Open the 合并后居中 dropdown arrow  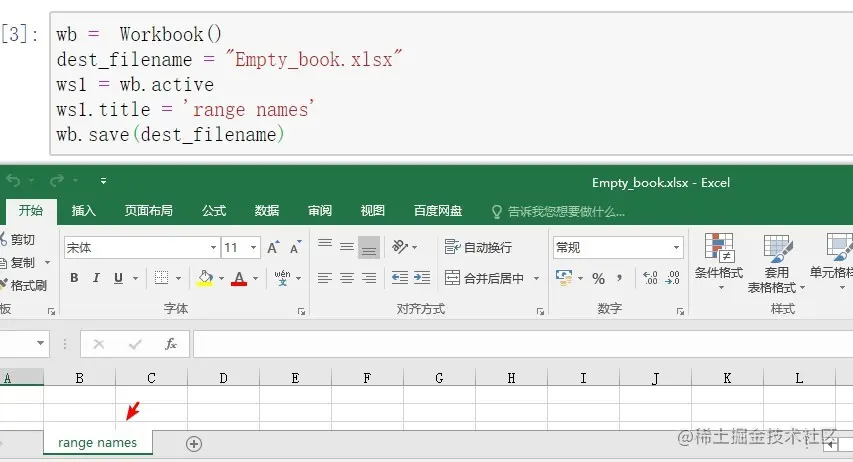pos(536,279)
